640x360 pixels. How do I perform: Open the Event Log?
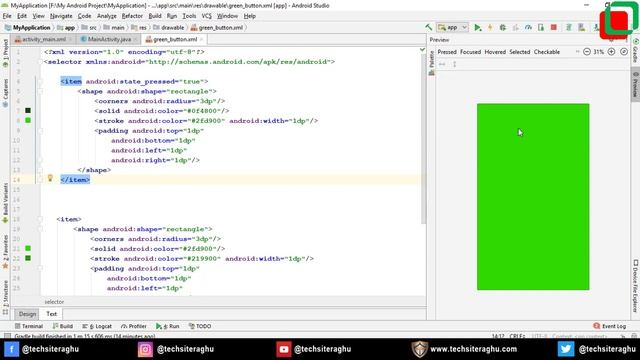point(609,326)
